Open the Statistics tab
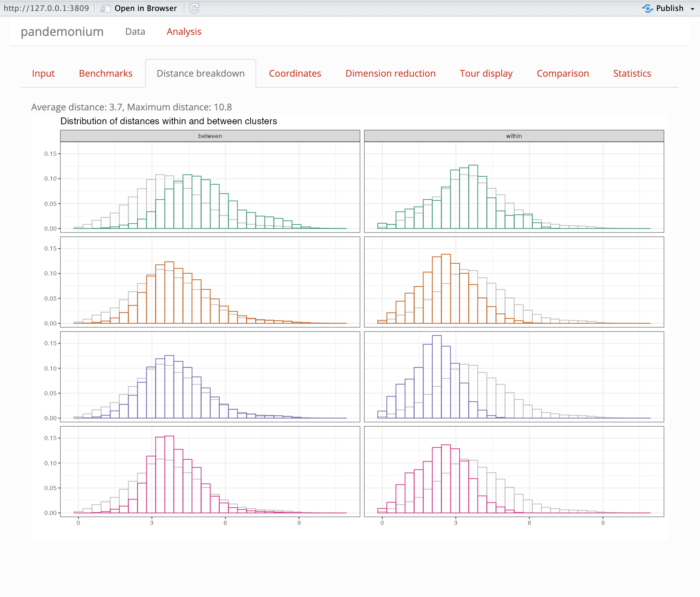This screenshot has width=700, height=597. pos(632,73)
